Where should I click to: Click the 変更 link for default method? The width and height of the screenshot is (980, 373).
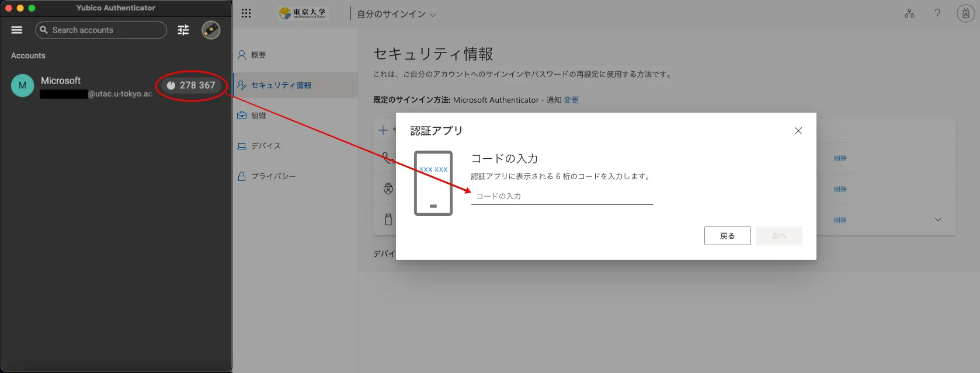pyautogui.click(x=571, y=100)
